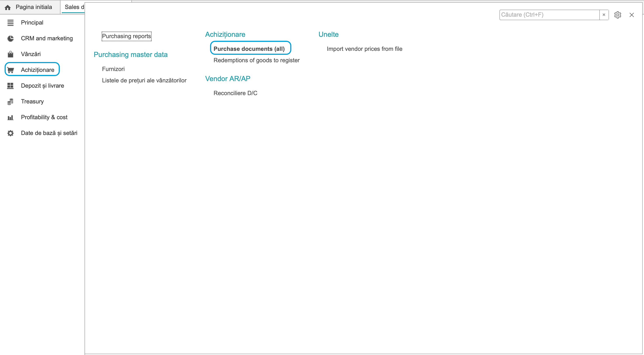Click the Căutare (Ctrl+F) search field
Viewport: 644px width, 355px height.
(x=549, y=15)
